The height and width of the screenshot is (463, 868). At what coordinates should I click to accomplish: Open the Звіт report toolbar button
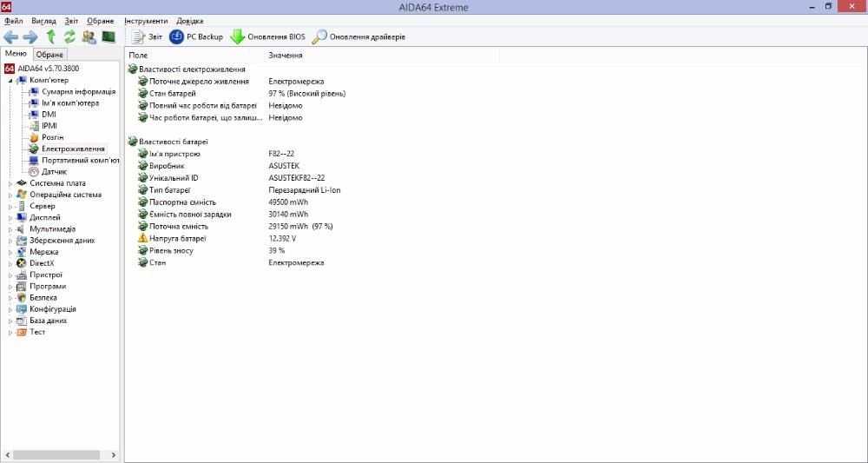[147, 37]
